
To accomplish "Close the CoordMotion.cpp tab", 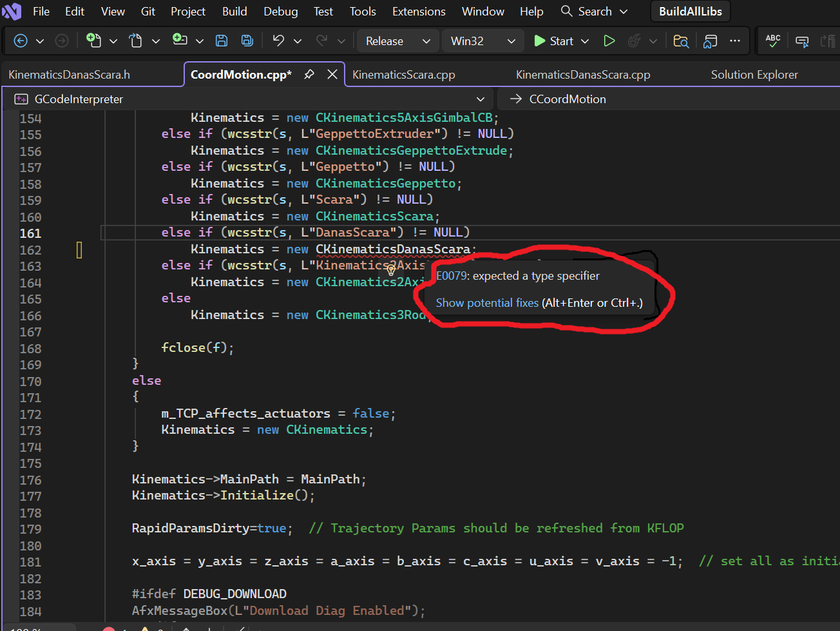I will click(332, 75).
